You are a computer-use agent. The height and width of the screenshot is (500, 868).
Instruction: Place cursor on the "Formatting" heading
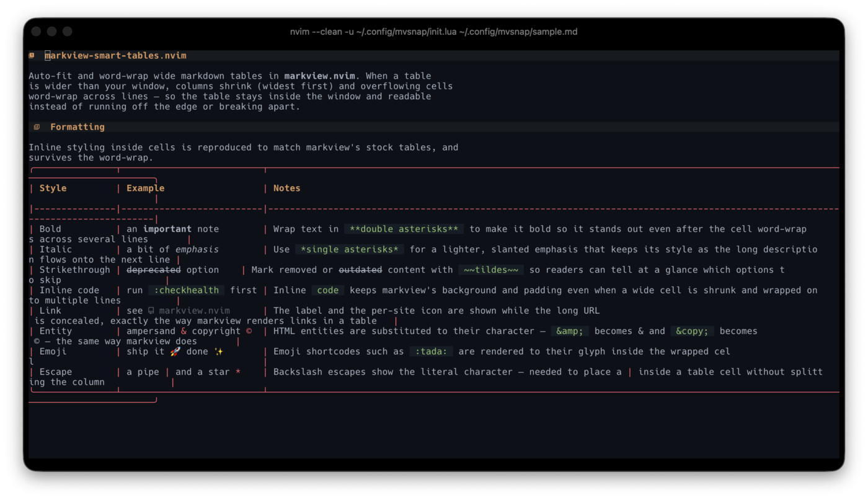coord(77,127)
